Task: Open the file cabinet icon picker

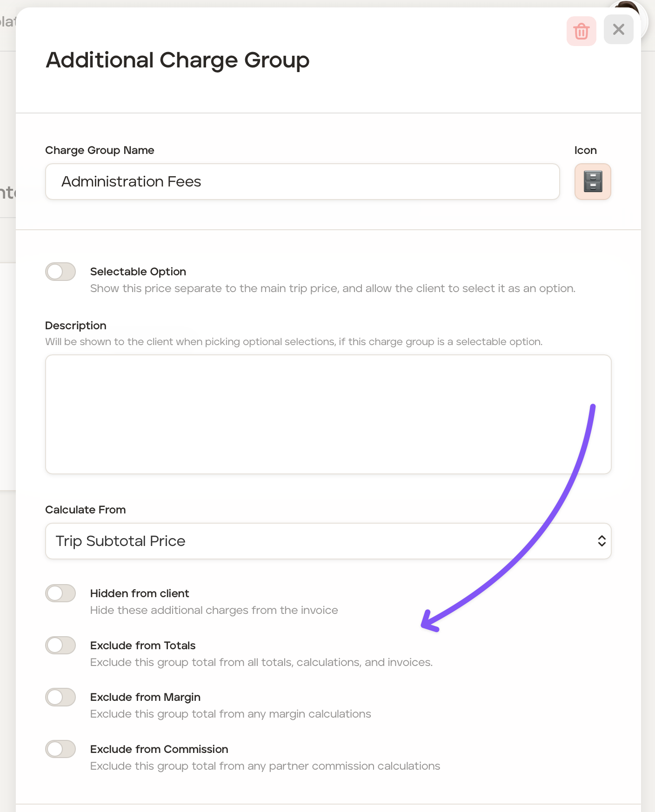Action: tap(592, 181)
